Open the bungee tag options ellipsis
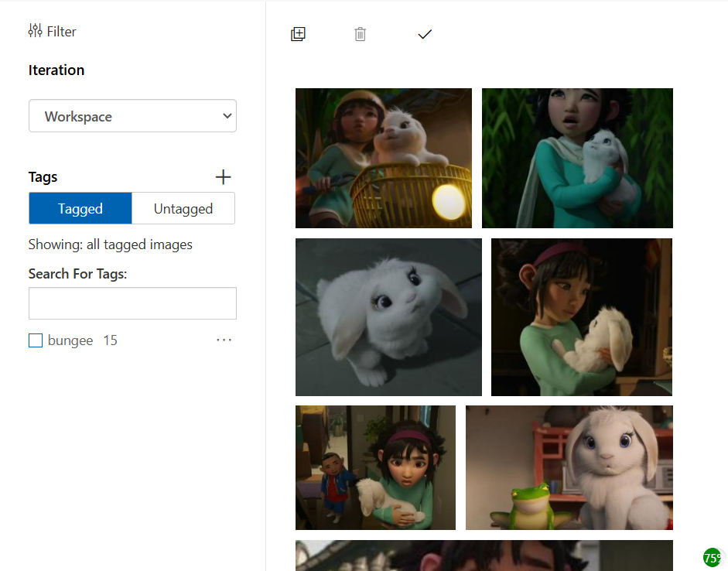 click(x=224, y=340)
